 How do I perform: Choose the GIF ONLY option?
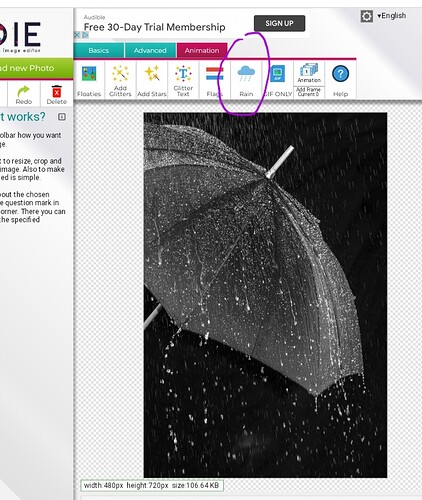coord(278,80)
